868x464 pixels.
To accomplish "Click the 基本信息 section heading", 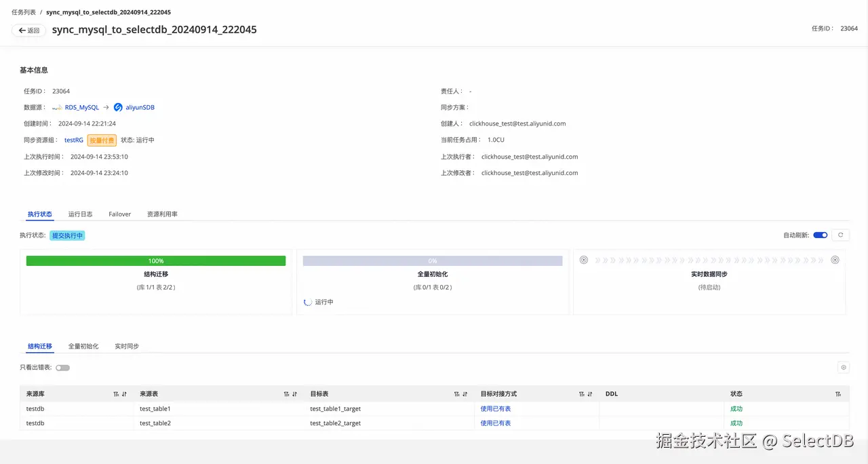I will tap(34, 70).
